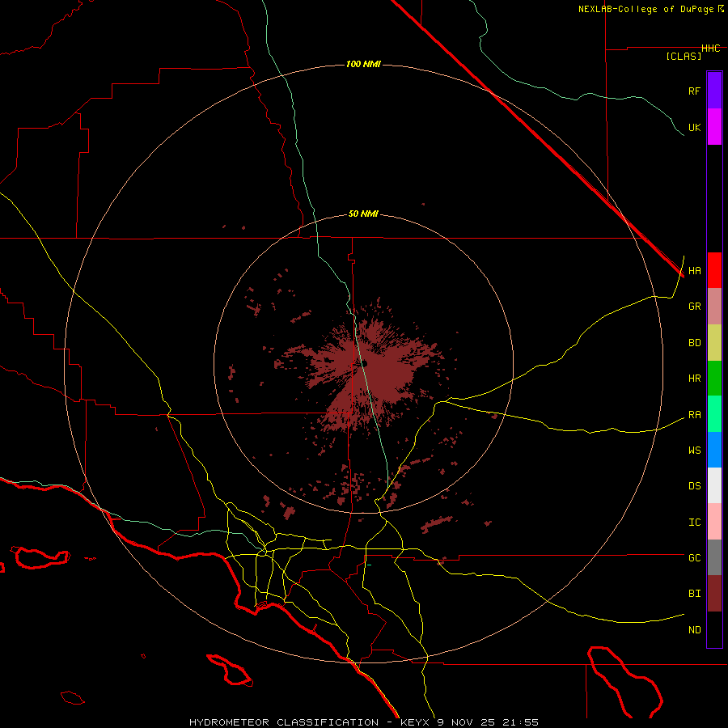Click the Hydrometeor Classification KEYX title caption

[363, 722]
